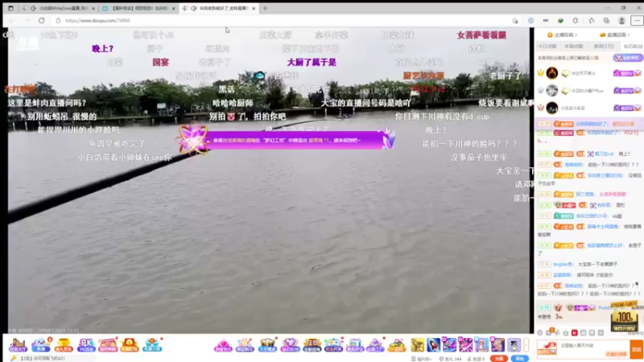Select the fireworks burst gift icon

click(x=245, y=345)
